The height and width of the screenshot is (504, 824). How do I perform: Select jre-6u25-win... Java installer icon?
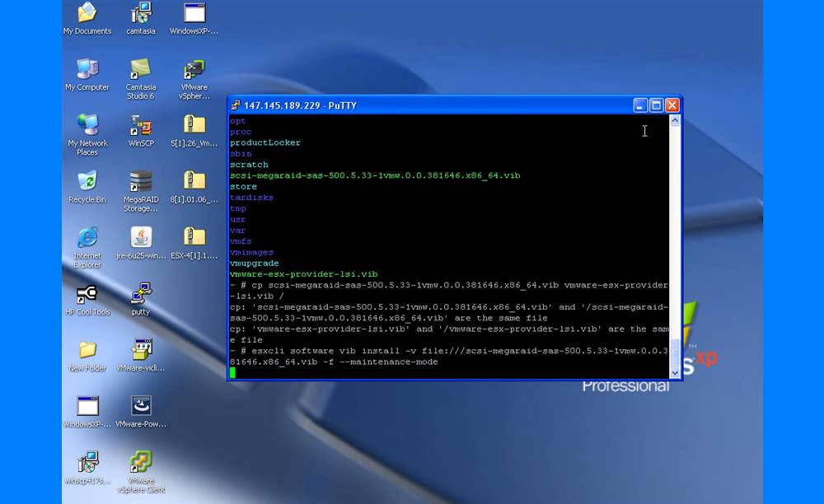tap(141, 243)
